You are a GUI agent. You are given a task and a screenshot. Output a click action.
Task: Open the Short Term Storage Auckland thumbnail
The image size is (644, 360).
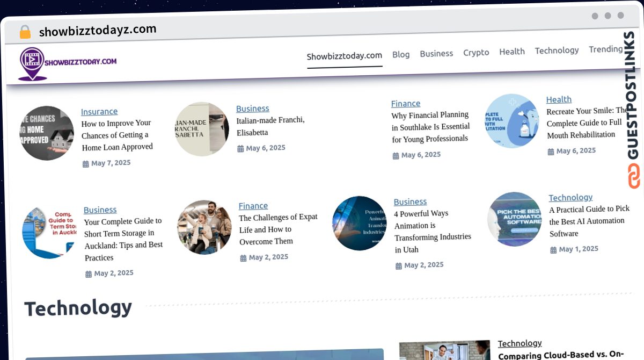click(49, 232)
